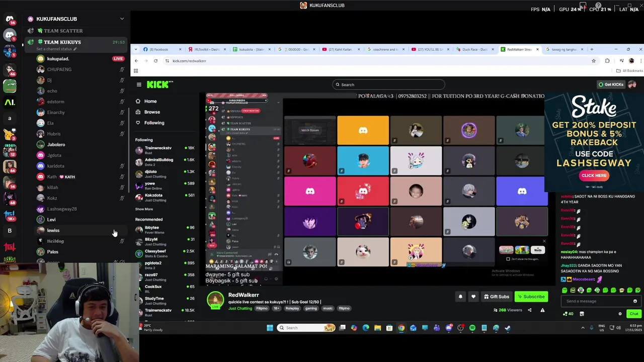
Task: Open the kukudota Stake browser tab
Action: [252, 49]
